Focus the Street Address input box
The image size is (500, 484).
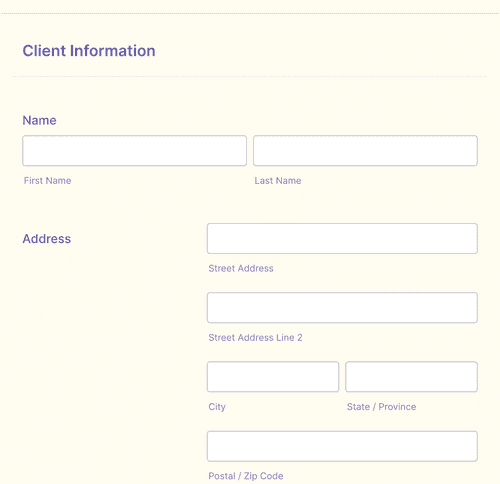tap(342, 239)
